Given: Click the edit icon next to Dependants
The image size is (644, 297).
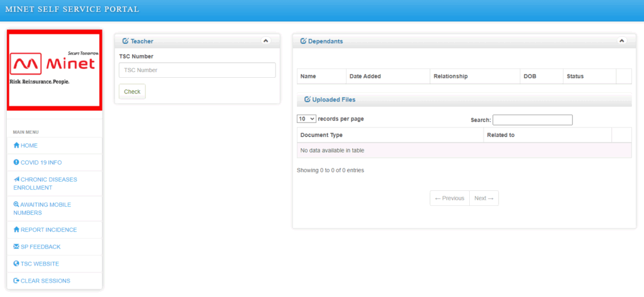Looking at the screenshot, I should pyautogui.click(x=303, y=41).
